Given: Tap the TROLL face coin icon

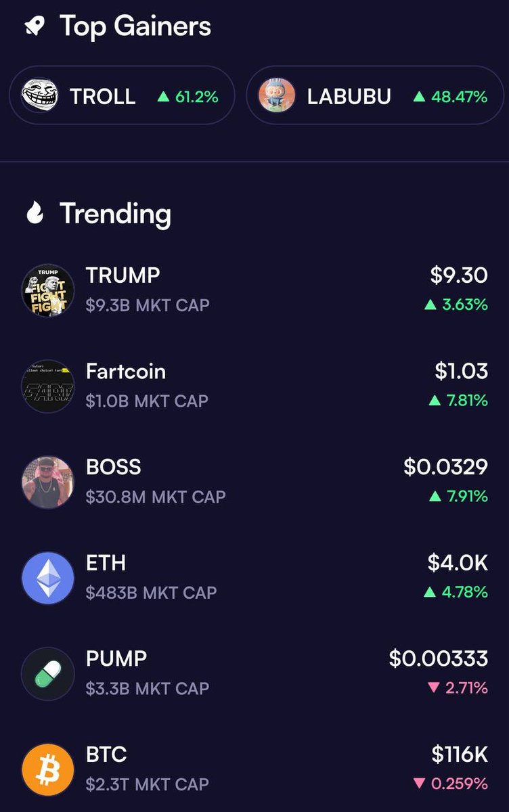Looking at the screenshot, I should tap(39, 95).
